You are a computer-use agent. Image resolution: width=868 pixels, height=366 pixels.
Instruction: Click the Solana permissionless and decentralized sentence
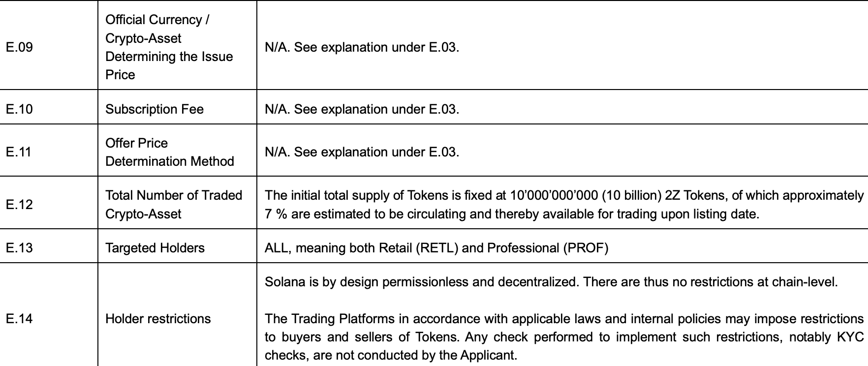pyautogui.click(x=551, y=282)
